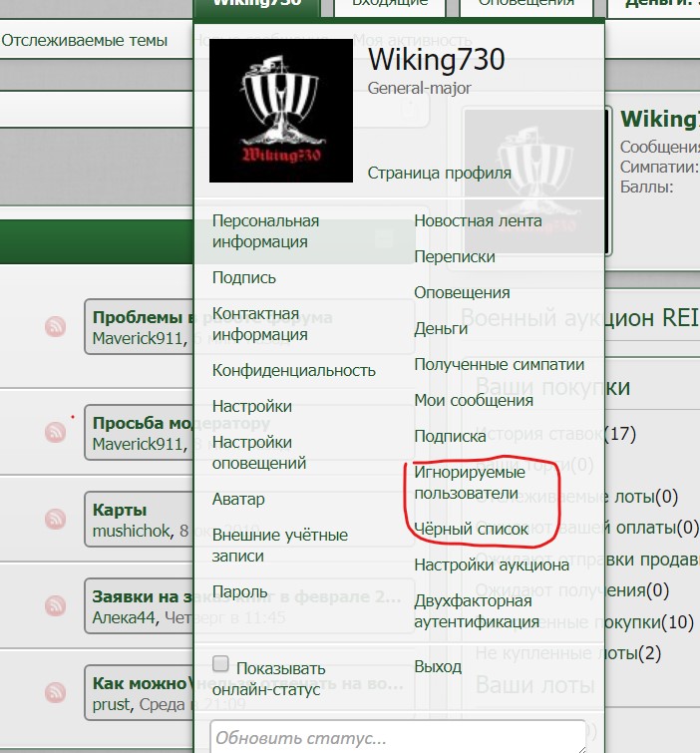The width and height of the screenshot is (700, 753).
Task: Click the RSS icon beside Проблемы topic
Action: [55, 327]
